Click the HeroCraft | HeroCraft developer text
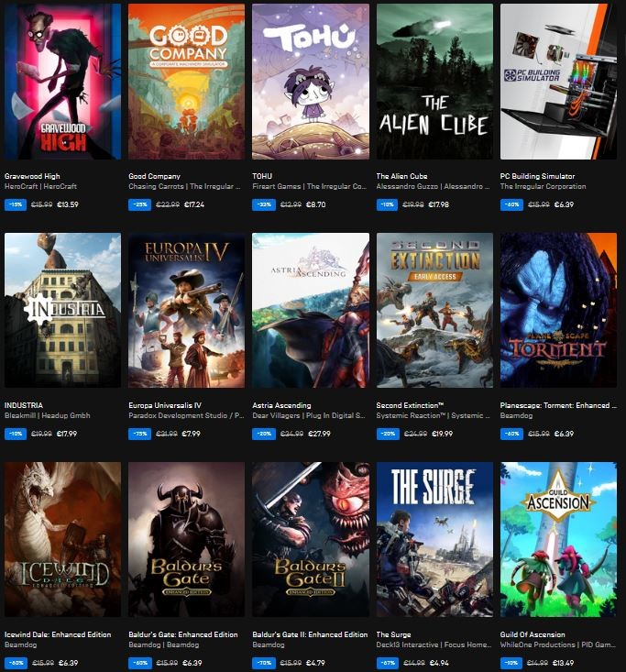This screenshot has width=626, height=672. pyautogui.click(x=40, y=186)
